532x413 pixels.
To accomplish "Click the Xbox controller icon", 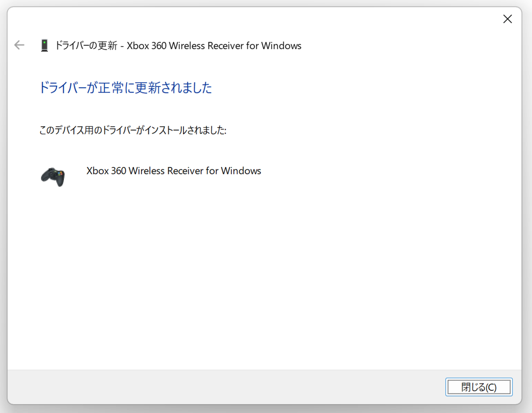I will point(53,177).
